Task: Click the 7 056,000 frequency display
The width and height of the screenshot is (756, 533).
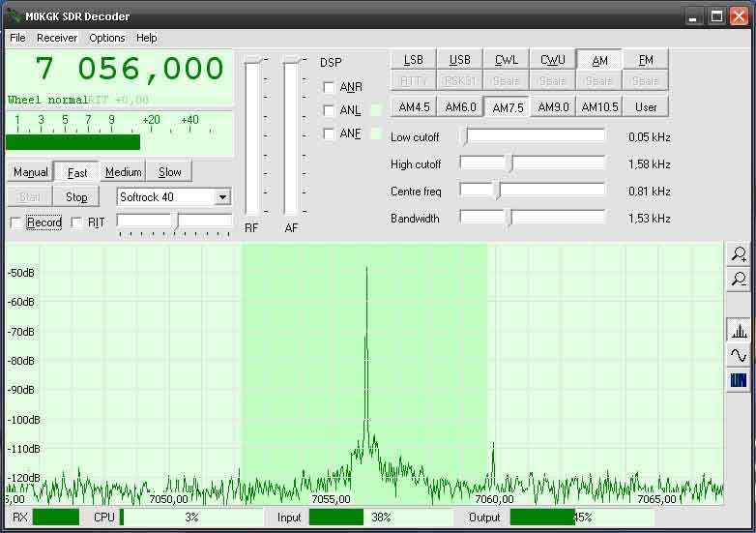Action: coord(130,69)
